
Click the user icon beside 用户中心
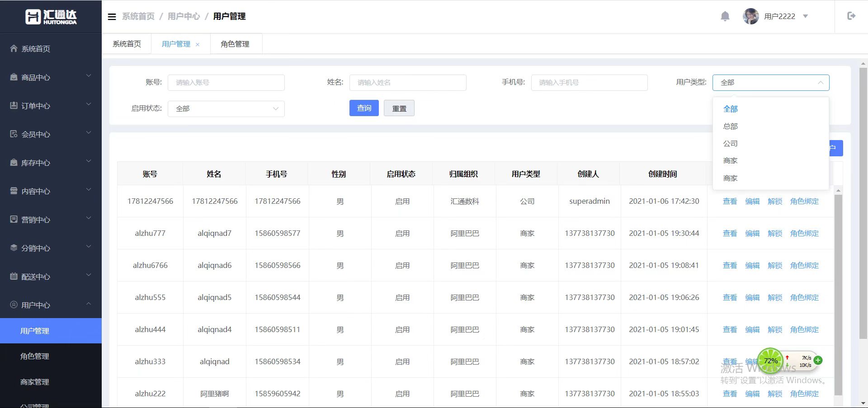click(14, 305)
